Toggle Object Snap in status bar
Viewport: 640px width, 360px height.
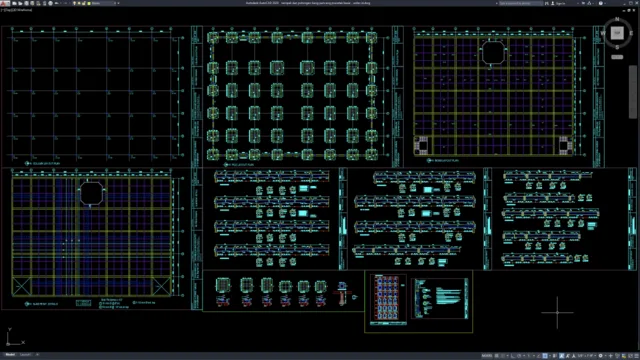point(545,356)
